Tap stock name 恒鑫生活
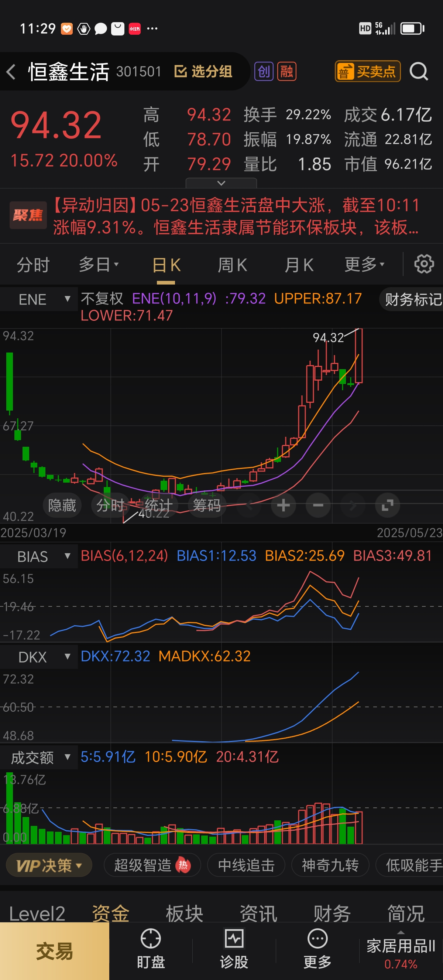443x980 pixels. tap(69, 72)
